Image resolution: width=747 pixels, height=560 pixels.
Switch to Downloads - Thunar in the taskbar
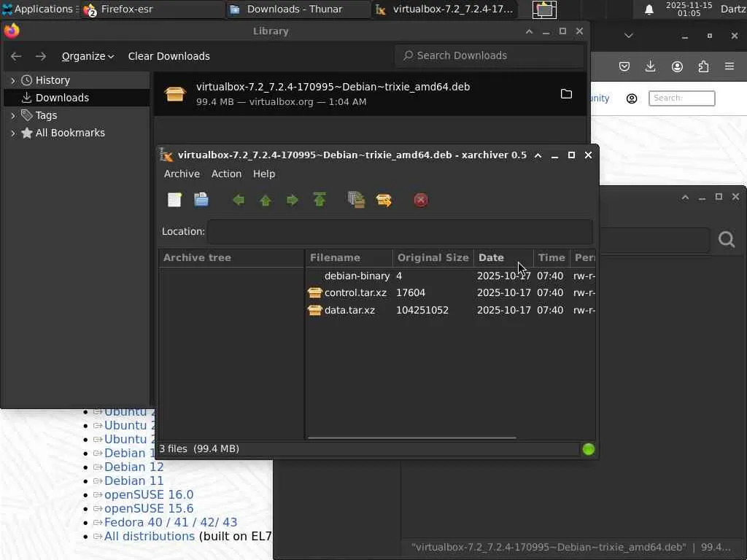298,9
